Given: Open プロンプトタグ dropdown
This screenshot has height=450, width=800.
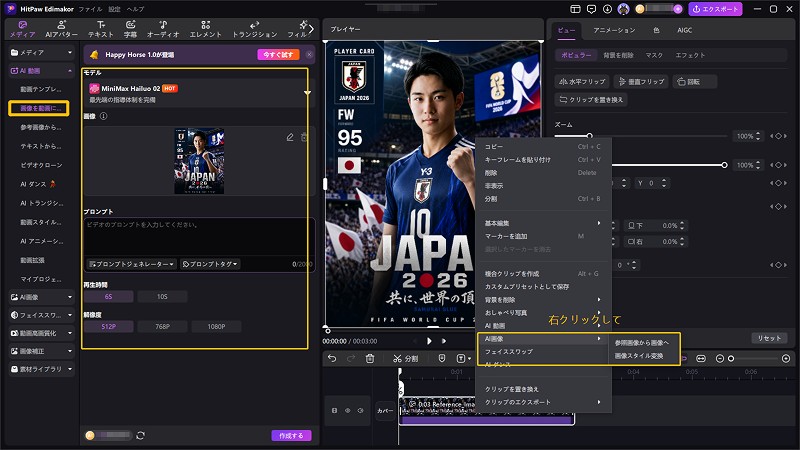Looking at the screenshot, I should coord(210,264).
